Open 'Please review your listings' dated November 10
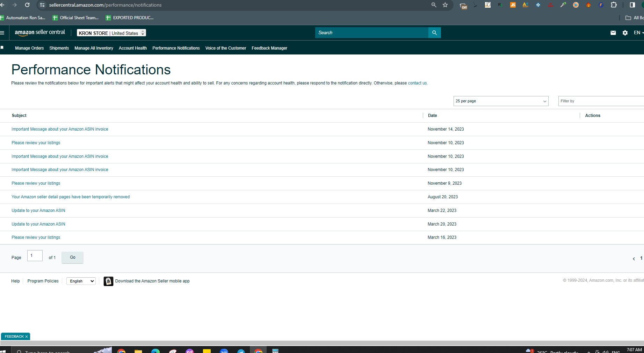This screenshot has width=644, height=353. [x=36, y=143]
